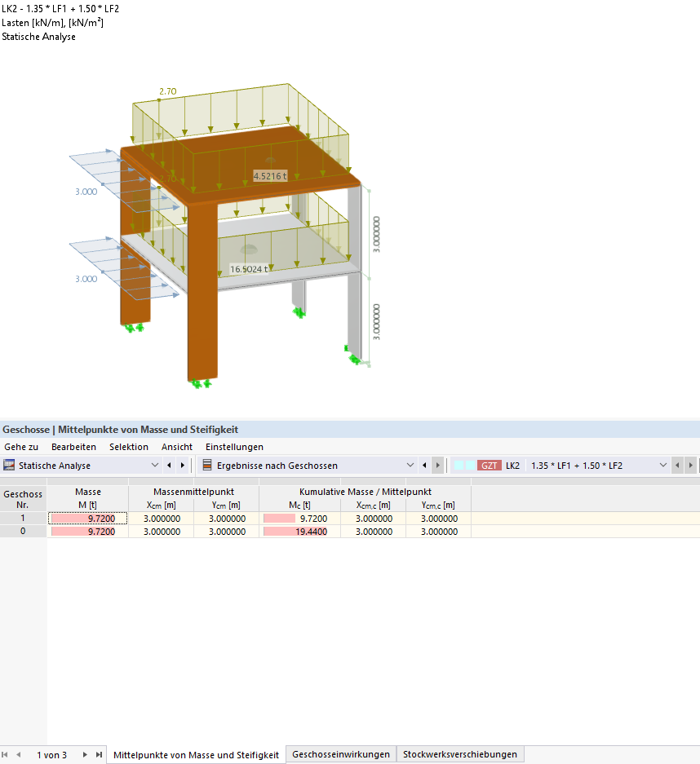Screen dimensions: 700x764
Task: Select the Masse cell for Geschoss 1
Action: click(88, 519)
